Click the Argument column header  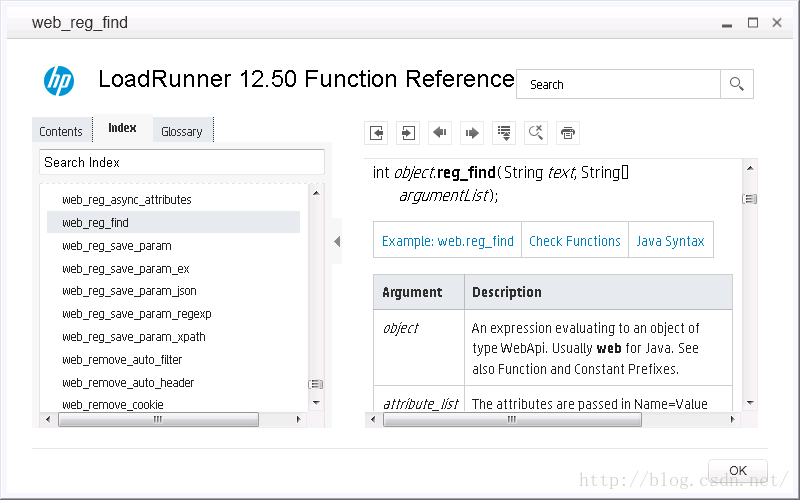click(x=419, y=292)
